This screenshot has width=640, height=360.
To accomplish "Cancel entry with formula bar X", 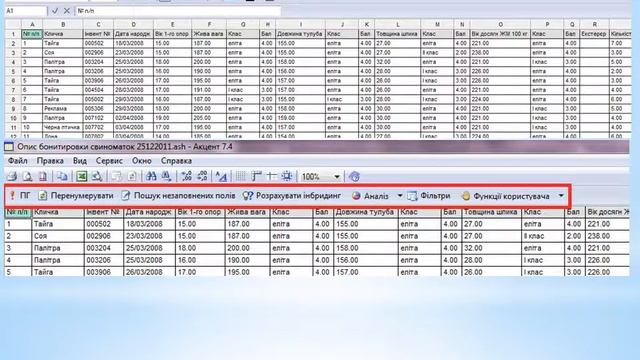I will (67, 11).
